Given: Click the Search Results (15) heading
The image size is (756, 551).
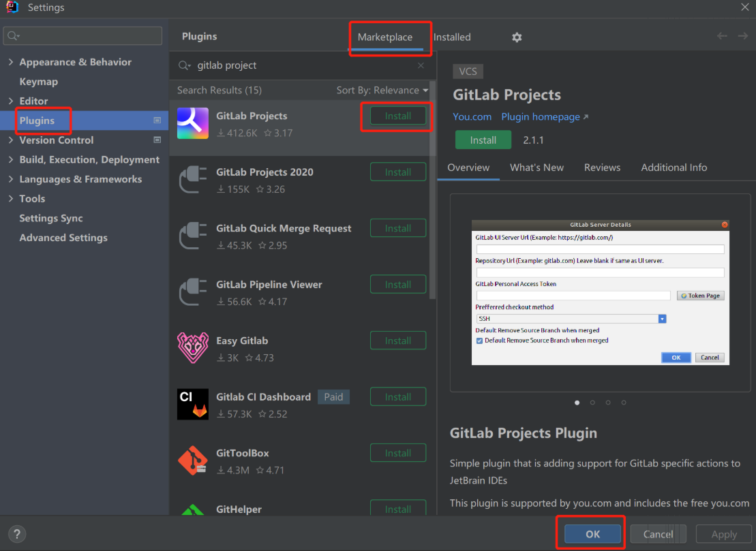Looking at the screenshot, I should (x=220, y=91).
